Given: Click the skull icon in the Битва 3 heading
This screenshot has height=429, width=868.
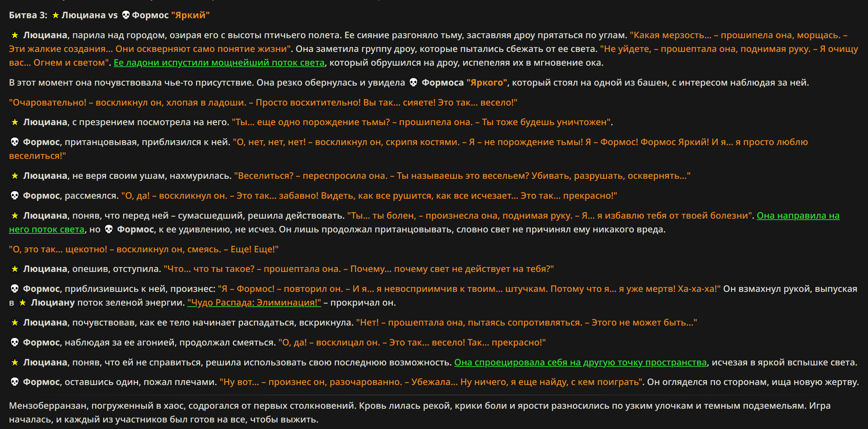Looking at the screenshot, I should coord(126,15).
